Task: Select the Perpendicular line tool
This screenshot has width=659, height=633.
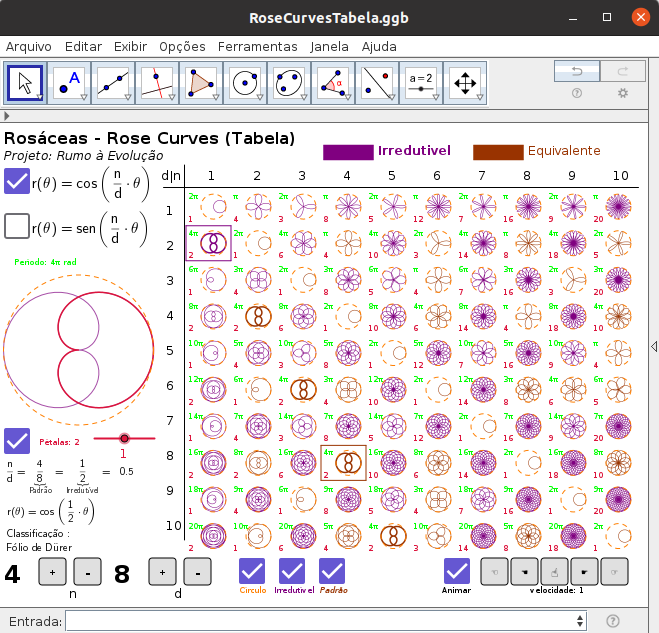Action: pos(156,82)
